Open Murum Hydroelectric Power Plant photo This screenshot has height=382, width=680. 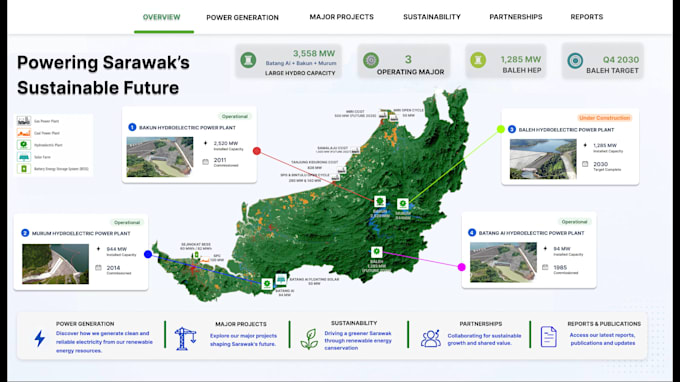56,264
